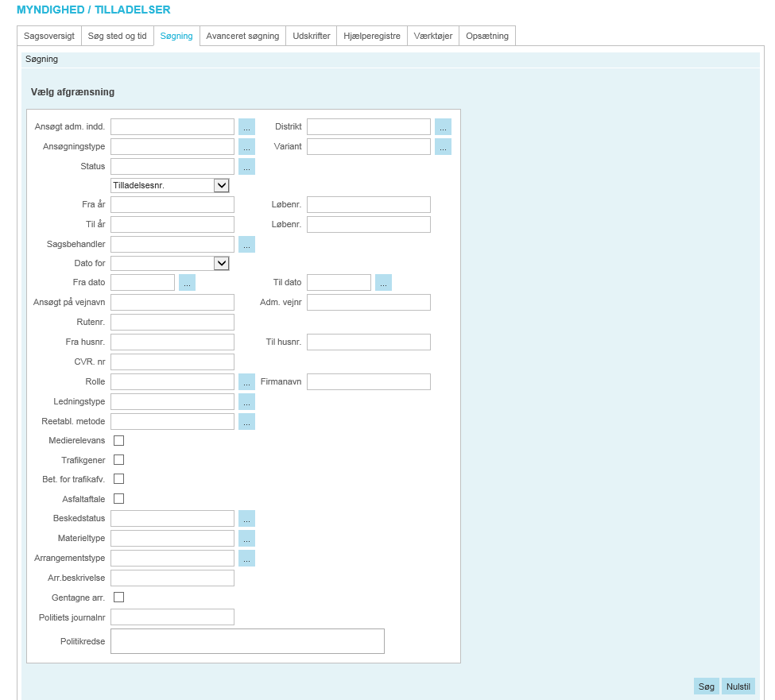
Task: Open the Status lookup picker
Action: [246, 167]
